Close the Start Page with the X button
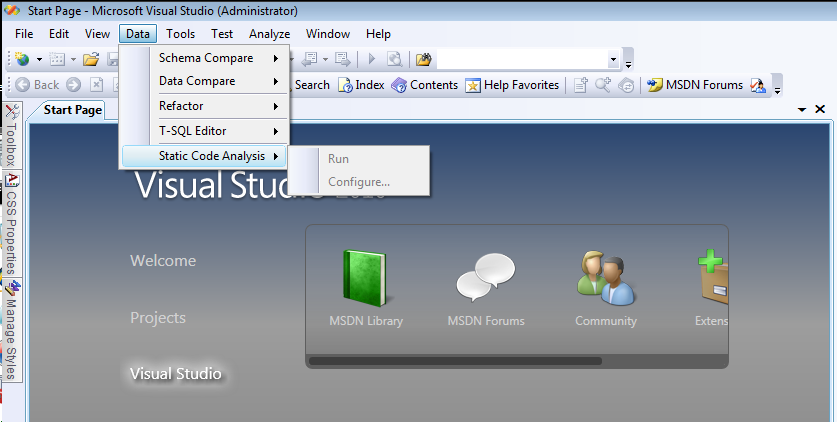 [820, 109]
